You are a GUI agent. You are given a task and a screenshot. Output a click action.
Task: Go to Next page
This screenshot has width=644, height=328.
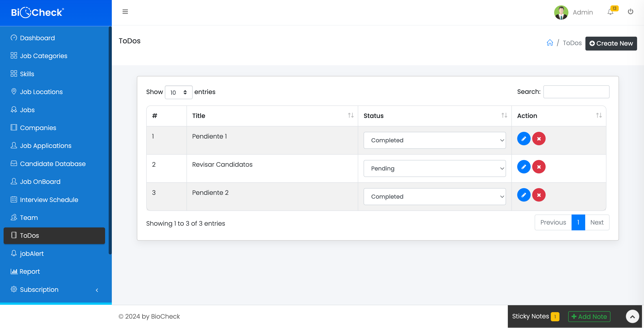[x=597, y=223]
